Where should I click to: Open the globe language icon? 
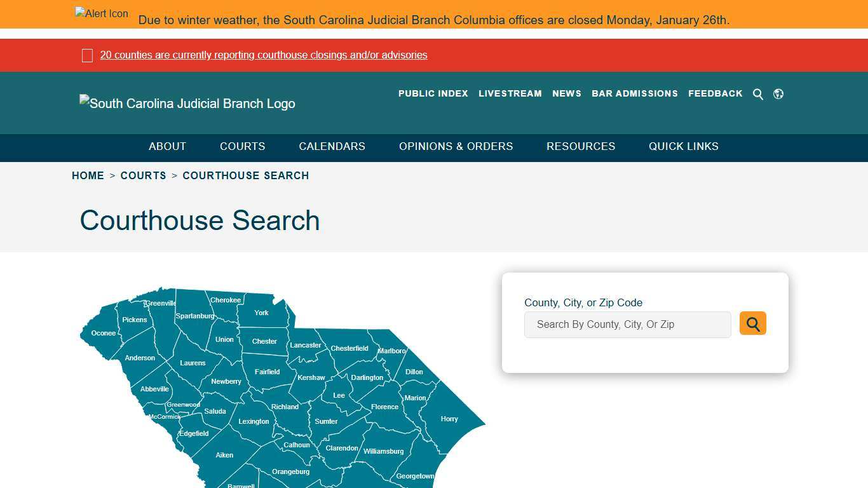tap(778, 93)
